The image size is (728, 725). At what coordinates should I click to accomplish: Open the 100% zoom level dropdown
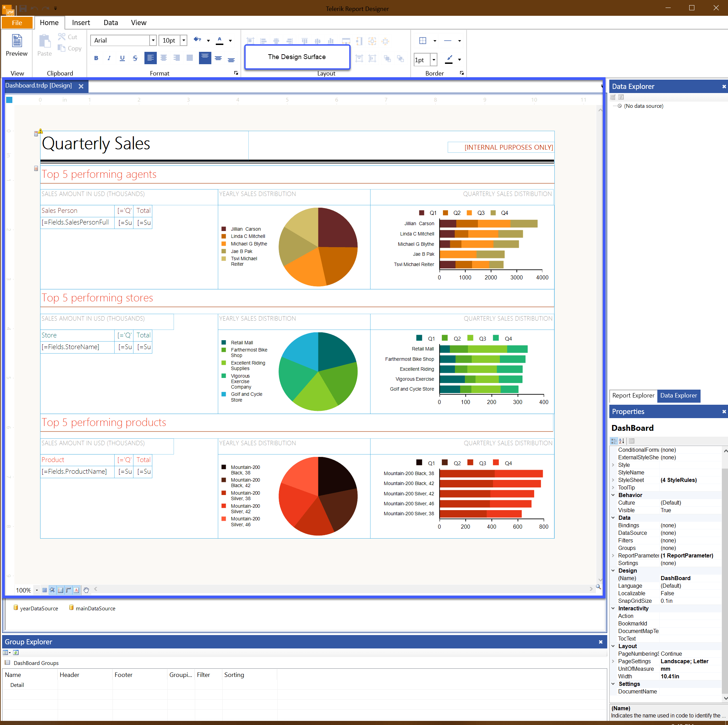[37, 590]
